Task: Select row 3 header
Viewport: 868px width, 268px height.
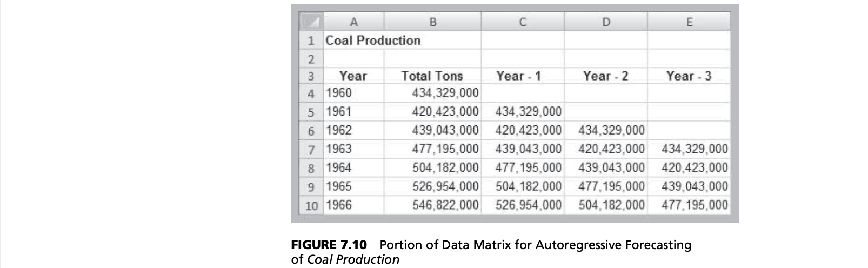Action: 311,76
